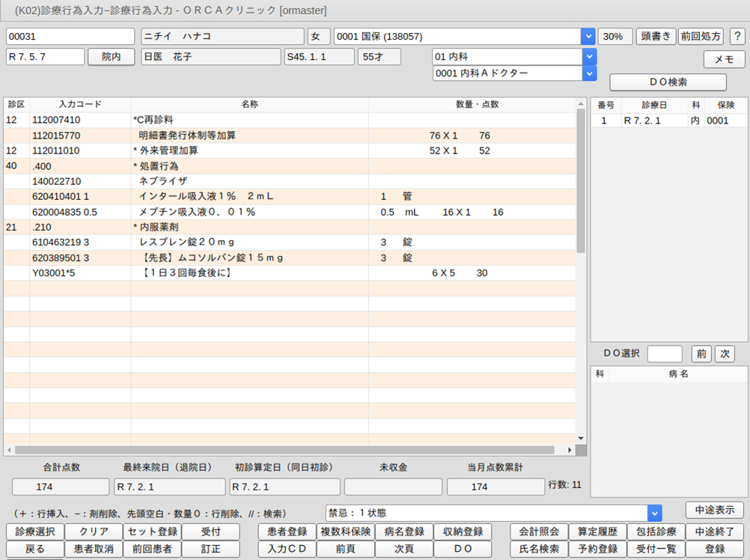This screenshot has width=750, height=560.
Task: Click the ? help button
Action: pyautogui.click(x=737, y=37)
